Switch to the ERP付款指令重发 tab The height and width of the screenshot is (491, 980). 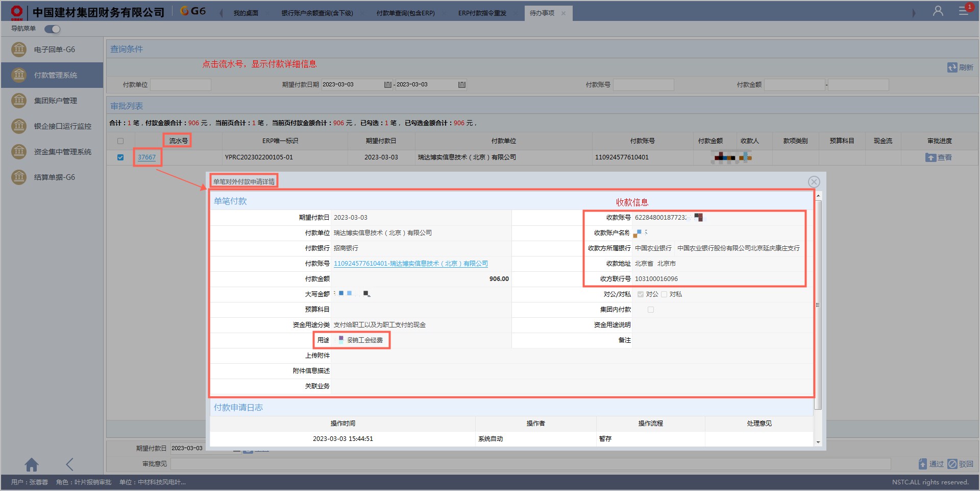point(482,13)
